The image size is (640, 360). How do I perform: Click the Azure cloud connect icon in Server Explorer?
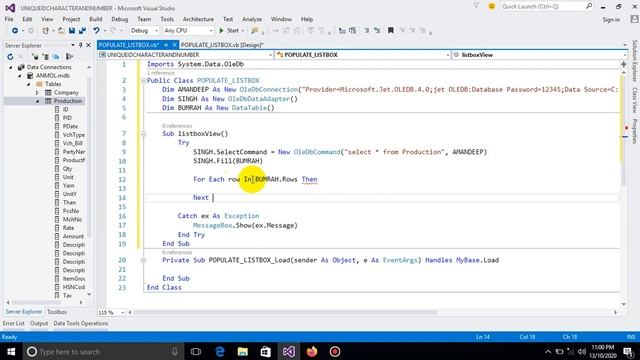(56, 56)
